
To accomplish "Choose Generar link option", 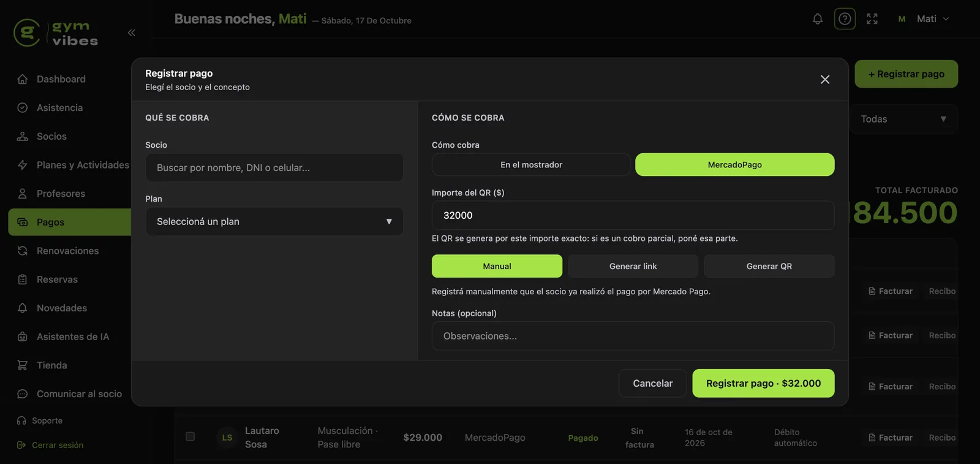I will pyautogui.click(x=633, y=266).
